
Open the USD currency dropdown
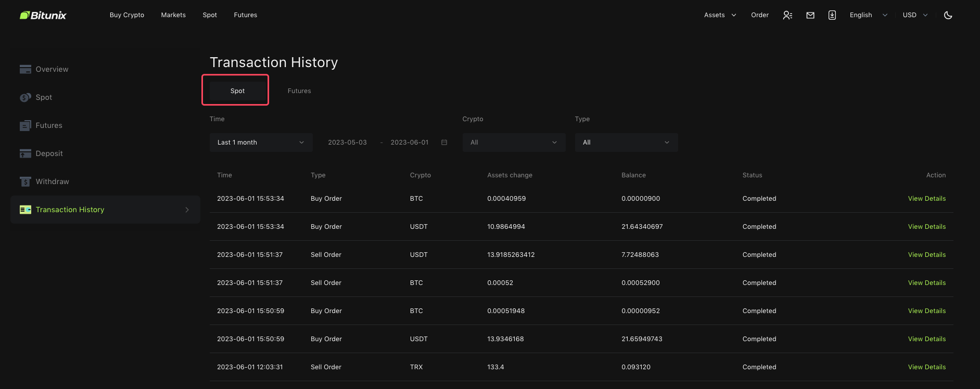tap(915, 15)
